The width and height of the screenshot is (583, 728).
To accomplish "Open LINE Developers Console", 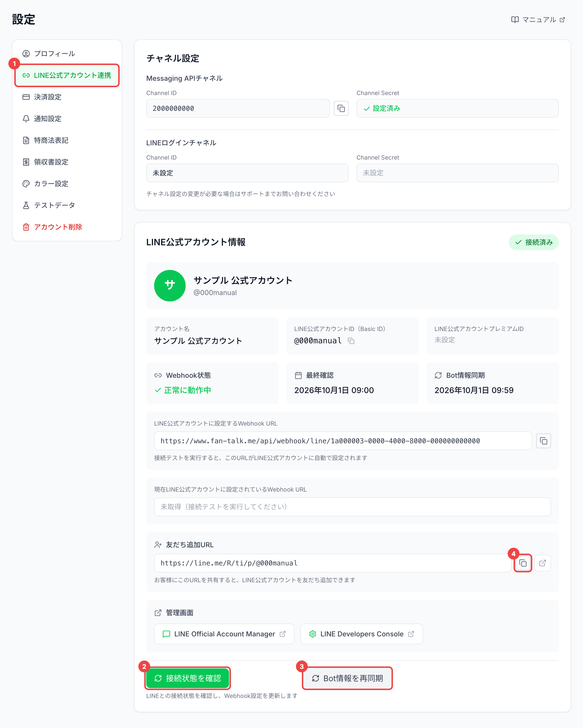I will click(361, 634).
